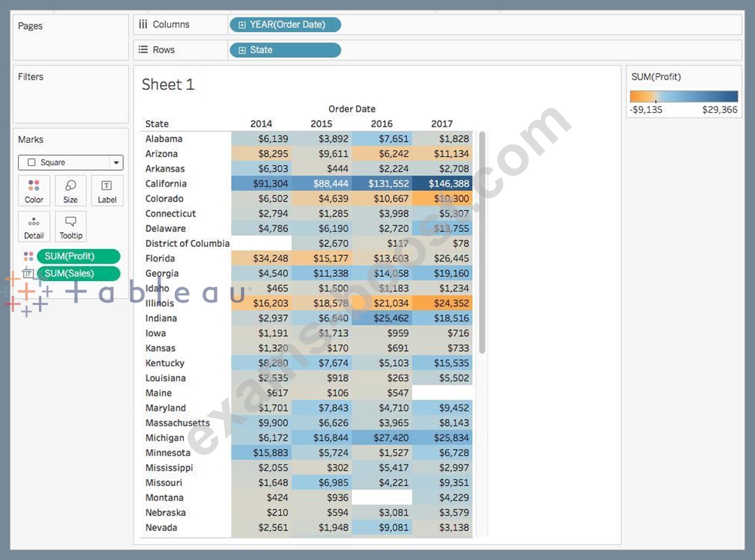Click the $15,535 Kentucky 2017 cell

tap(442, 363)
